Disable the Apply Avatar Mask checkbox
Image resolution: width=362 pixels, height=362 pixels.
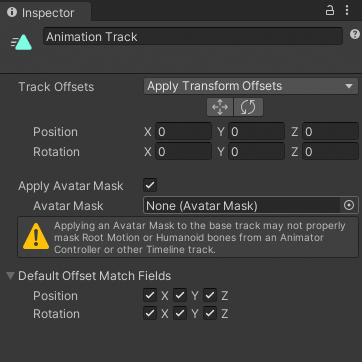click(150, 185)
